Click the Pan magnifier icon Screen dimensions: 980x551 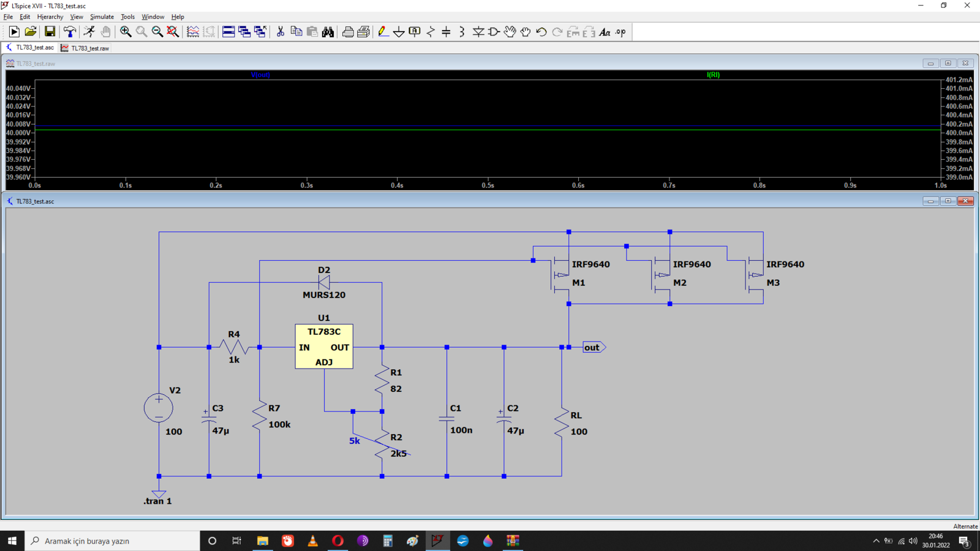141,32
